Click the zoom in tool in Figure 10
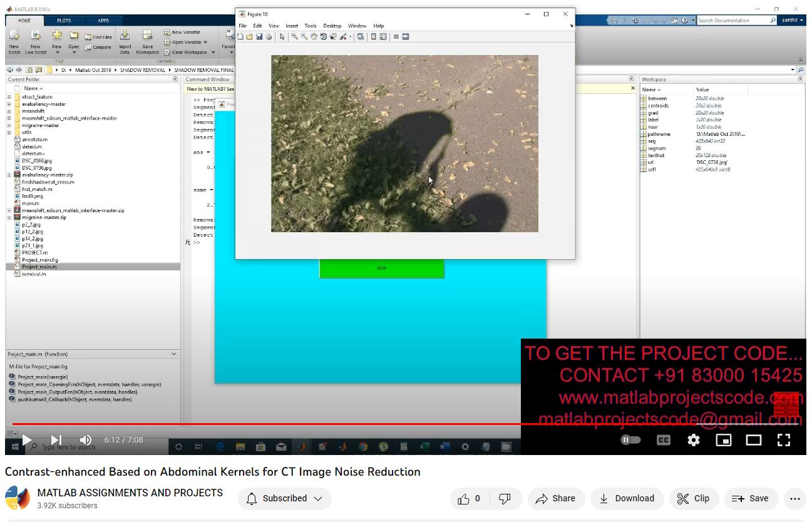This screenshot has height=522, width=812. [294, 37]
